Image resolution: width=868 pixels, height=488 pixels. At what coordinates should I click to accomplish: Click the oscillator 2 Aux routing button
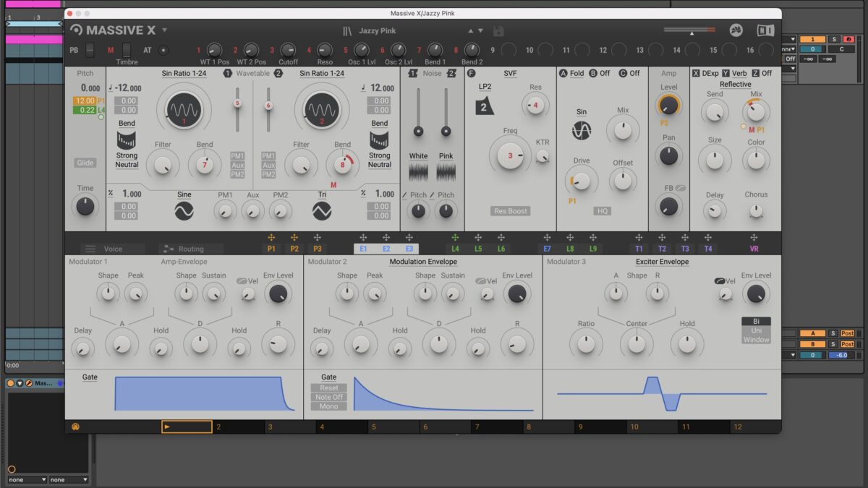click(268, 165)
